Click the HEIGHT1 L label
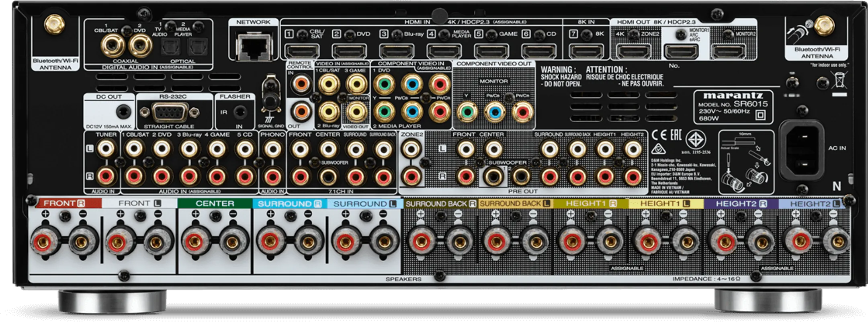This screenshot has height=322, width=868. [x=666, y=203]
